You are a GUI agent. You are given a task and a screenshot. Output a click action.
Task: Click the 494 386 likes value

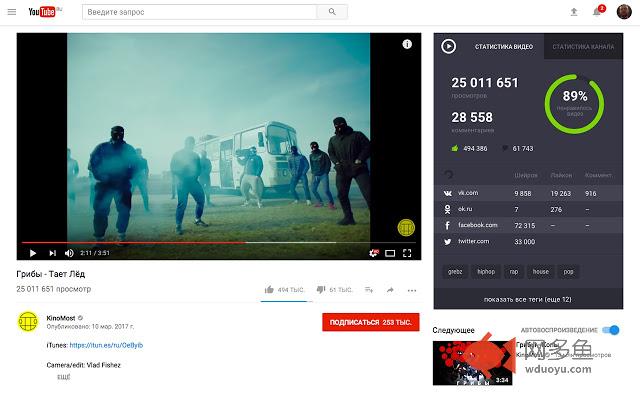point(475,149)
